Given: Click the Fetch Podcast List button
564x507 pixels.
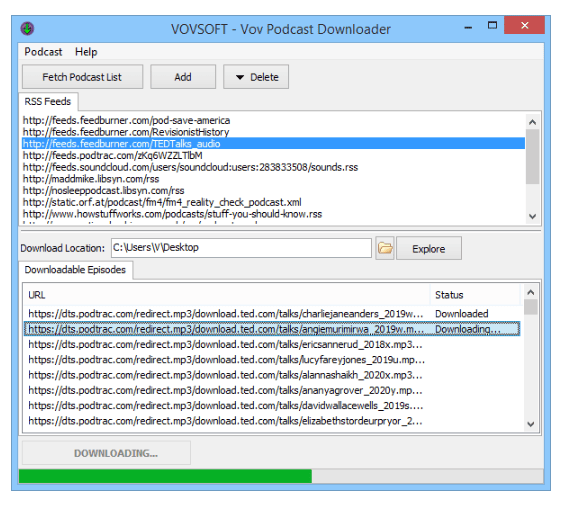Looking at the screenshot, I should [x=82, y=77].
